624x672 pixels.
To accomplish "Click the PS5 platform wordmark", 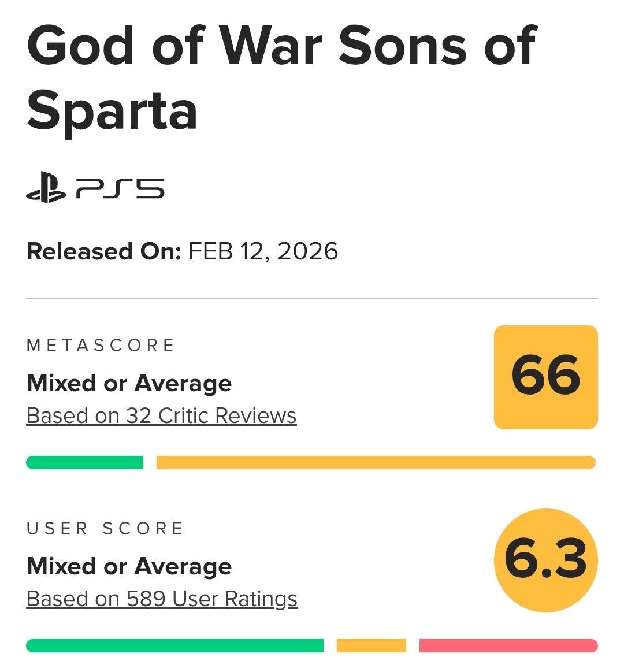I will coord(120,189).
